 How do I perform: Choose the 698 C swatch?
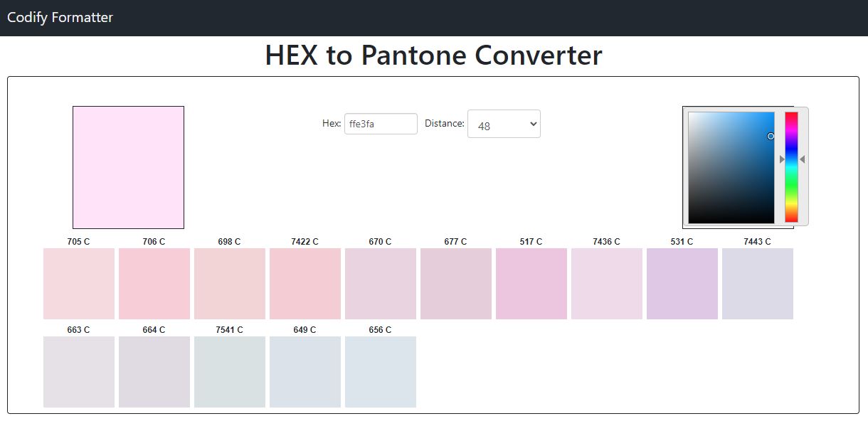point(230,284)
